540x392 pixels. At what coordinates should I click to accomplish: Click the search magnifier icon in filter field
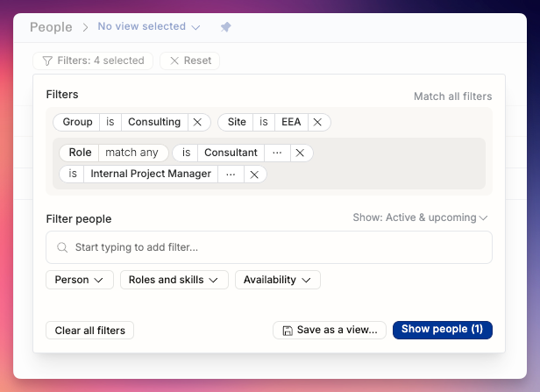click(x=62, y=247)
